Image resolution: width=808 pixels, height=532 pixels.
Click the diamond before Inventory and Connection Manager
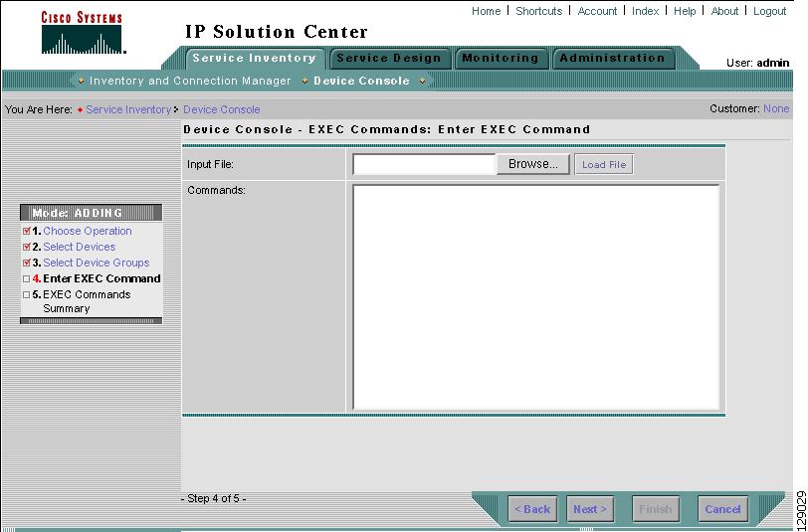click(81, 81)
